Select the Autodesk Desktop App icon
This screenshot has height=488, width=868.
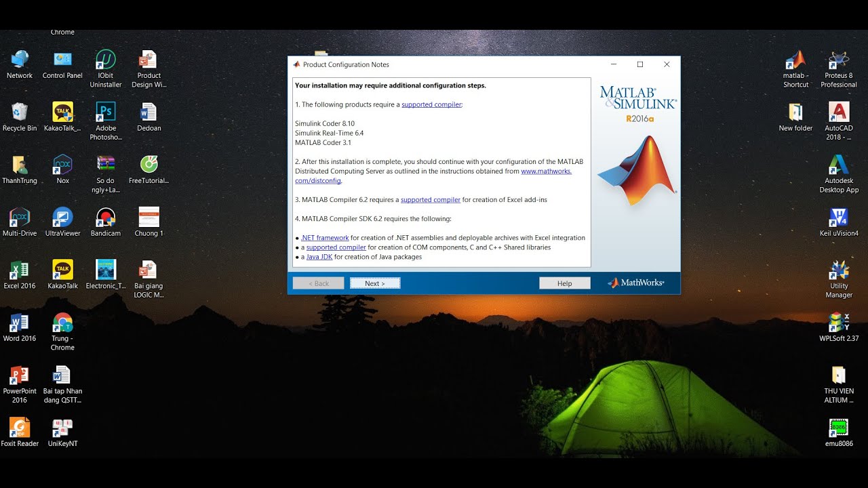(839, 174)
